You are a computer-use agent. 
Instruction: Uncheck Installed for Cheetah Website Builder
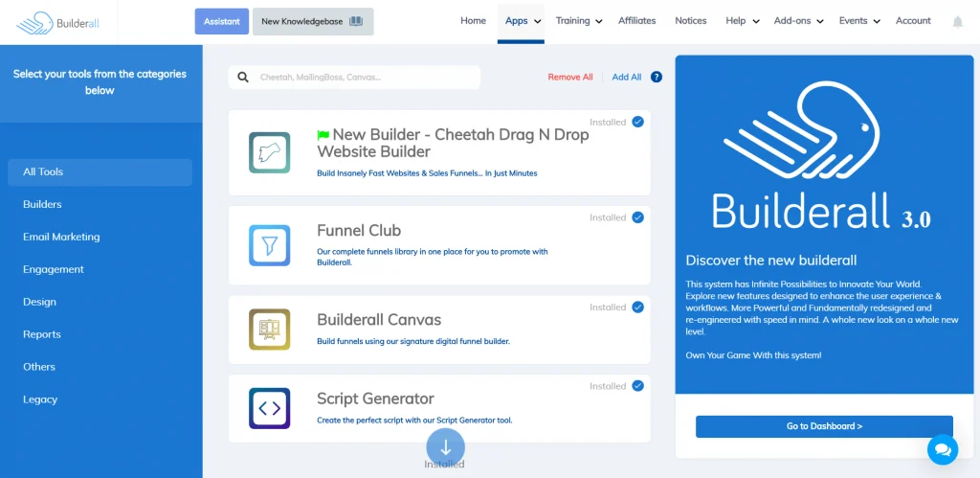point(637,122)
